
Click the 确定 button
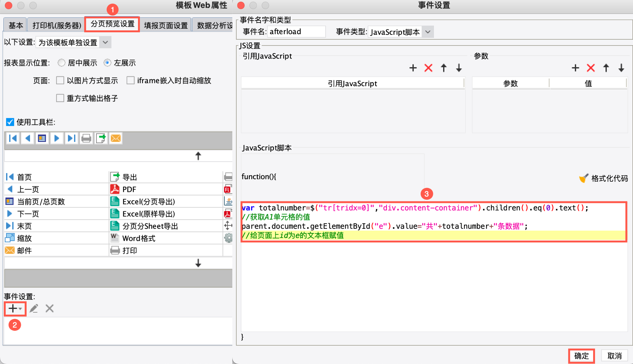pyautogui.click(x=581, y=356)
